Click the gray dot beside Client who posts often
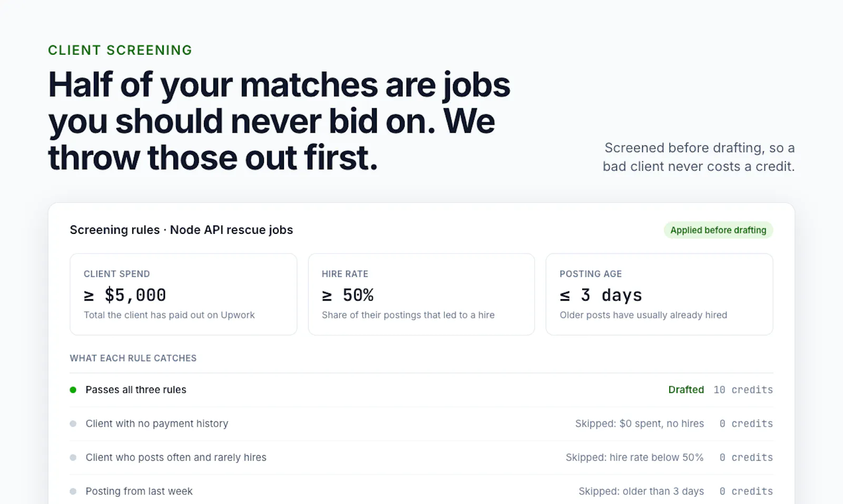Viewport: 843px width, 504px height. [73, 458]
